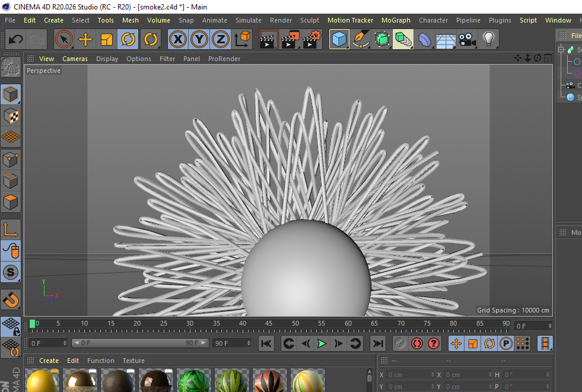Select the active Rotate tool
This screenshot has width=582, height=392.
pyautogui.click(x=128, y=39)
